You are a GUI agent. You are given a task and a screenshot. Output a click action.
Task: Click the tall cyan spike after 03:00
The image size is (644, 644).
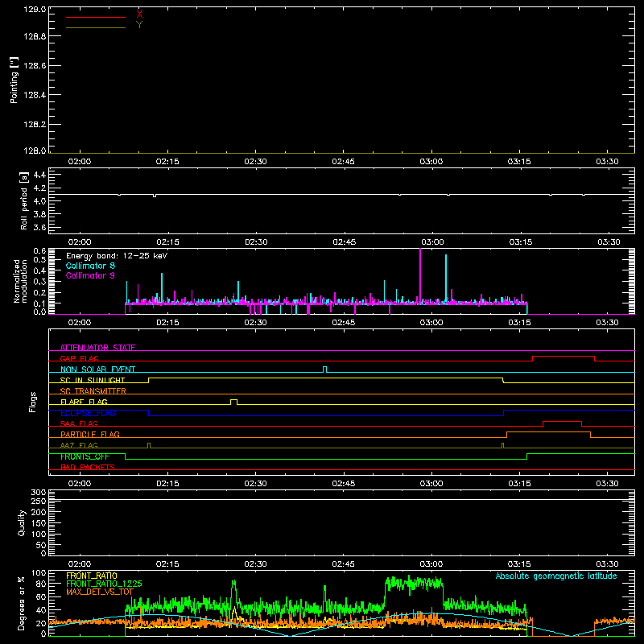(446, 279)
